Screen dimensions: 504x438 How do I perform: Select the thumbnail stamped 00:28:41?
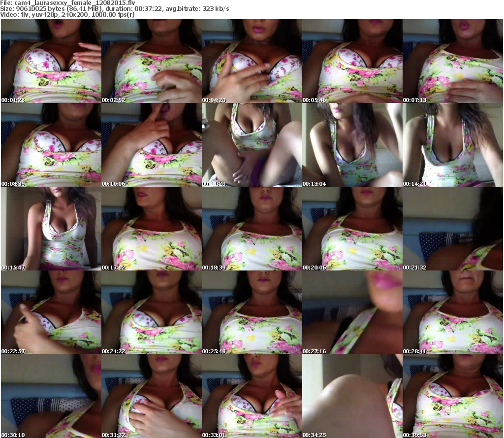click(x=453, y=312)
